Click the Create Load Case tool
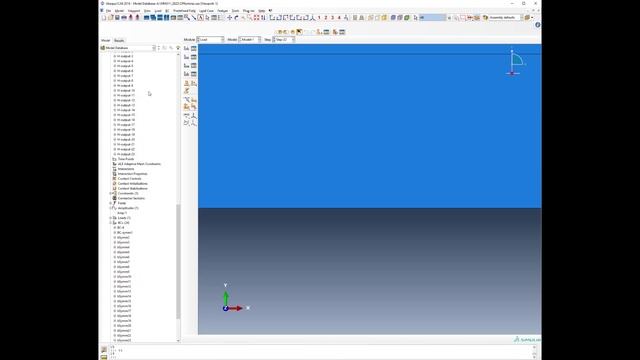Viewport: 640px width, 360px height. click(187, 74)
